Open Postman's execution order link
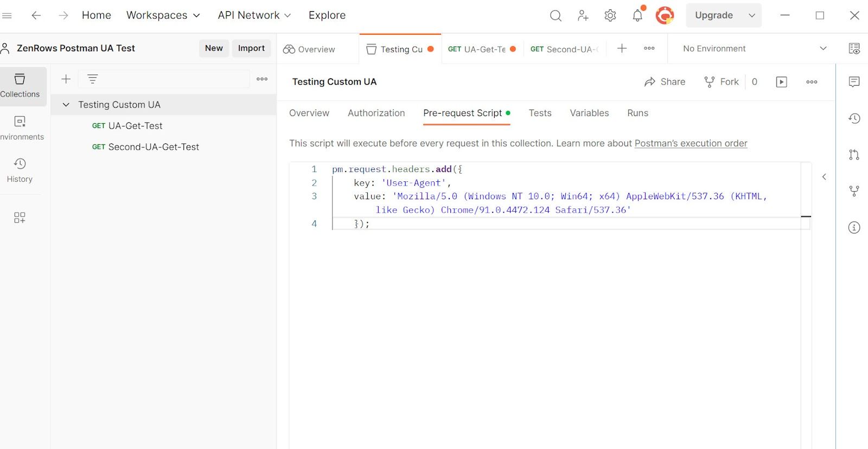This screenshot has height=449, width=868. pyautogui.click(x=691, y=143)
